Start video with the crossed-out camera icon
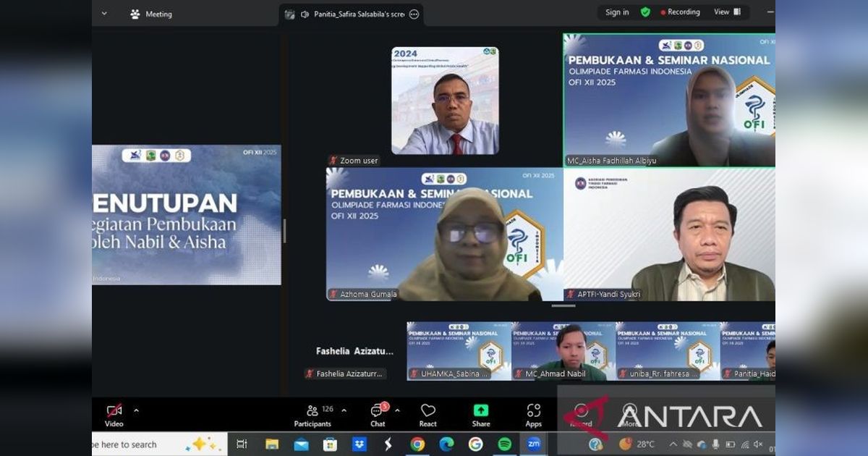868x456 pixels. coord(114,410)
